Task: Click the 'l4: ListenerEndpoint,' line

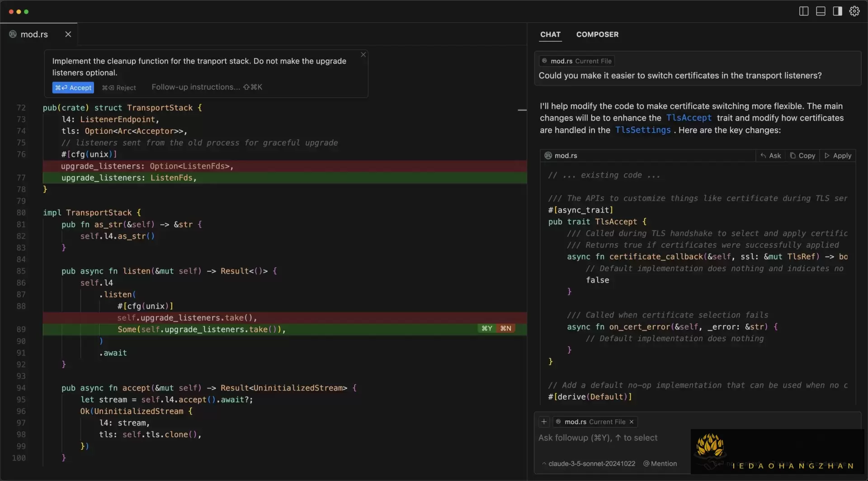Action: [x=110, y=119]
